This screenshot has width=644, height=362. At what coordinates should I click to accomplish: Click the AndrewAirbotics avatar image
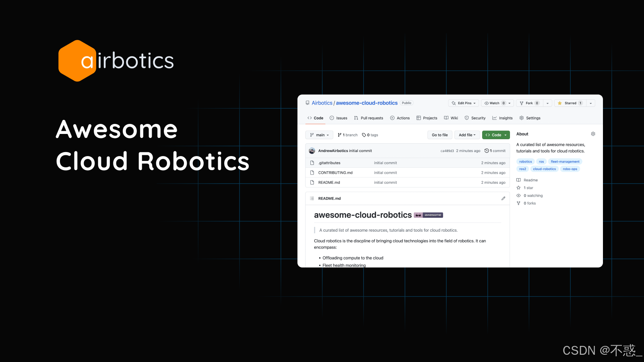click(x=312, y=151)
